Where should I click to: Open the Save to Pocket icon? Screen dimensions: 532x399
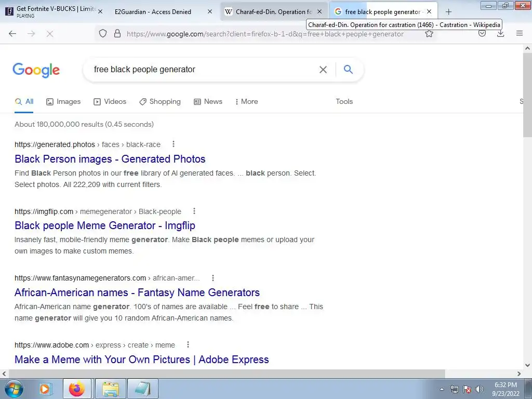(x=482, y=33)
